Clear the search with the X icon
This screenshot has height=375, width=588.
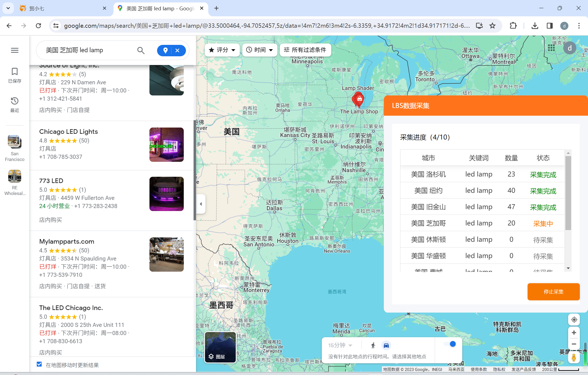[177, 50]
